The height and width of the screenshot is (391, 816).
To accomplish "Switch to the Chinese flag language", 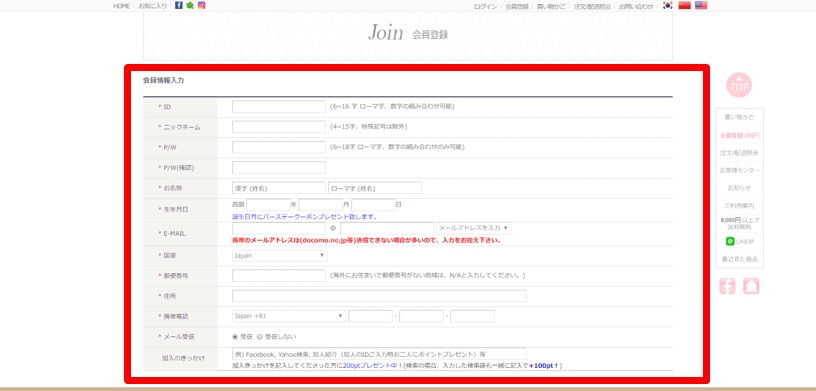I will [684, 6].
